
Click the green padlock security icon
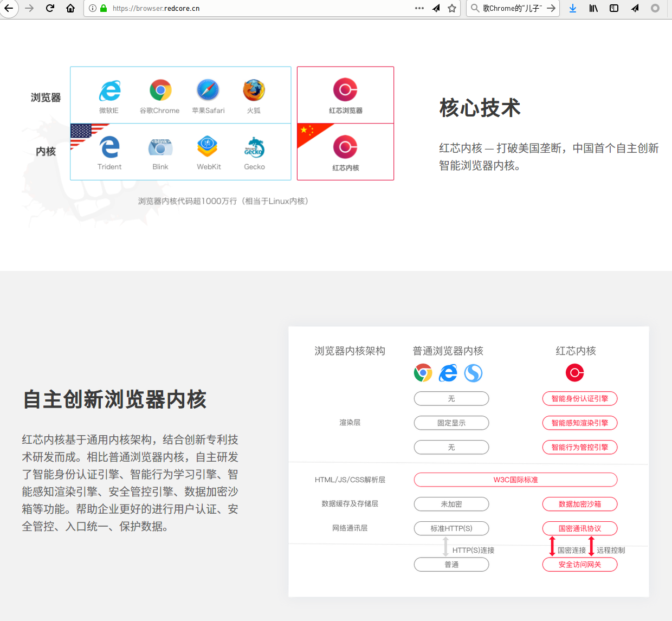(x=104, y=8)
